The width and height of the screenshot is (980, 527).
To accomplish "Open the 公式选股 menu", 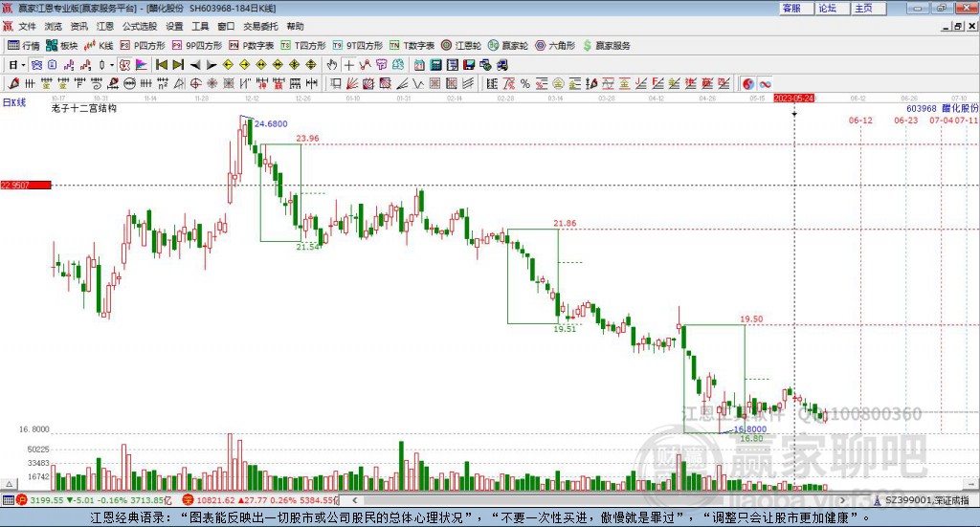I will 140,26.
